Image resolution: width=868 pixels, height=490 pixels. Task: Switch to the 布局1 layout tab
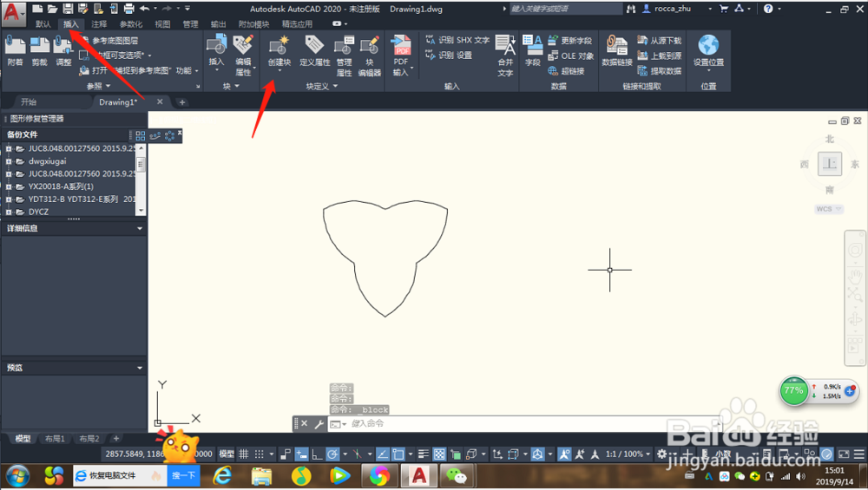(x=55, y=439)
